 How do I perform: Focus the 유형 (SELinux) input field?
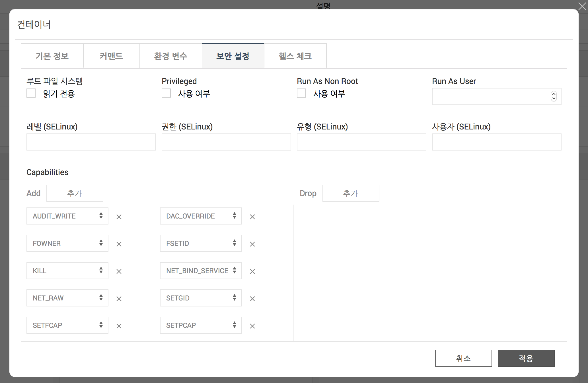(361, 142)
